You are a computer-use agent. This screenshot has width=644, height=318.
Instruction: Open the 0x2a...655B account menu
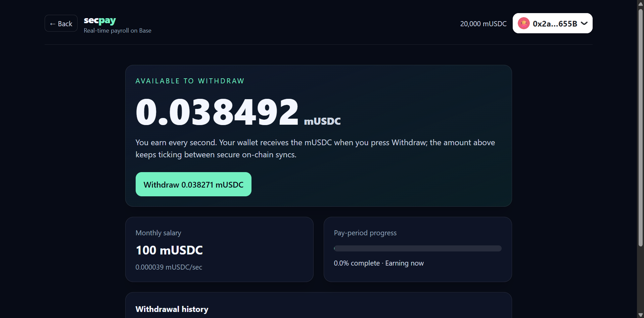tap(552, 24)
